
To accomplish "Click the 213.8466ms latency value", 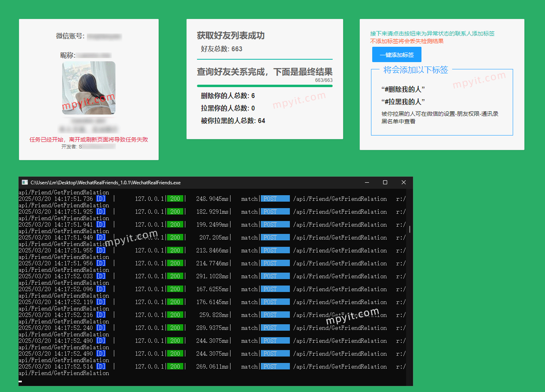I will (x=212, y=250).
